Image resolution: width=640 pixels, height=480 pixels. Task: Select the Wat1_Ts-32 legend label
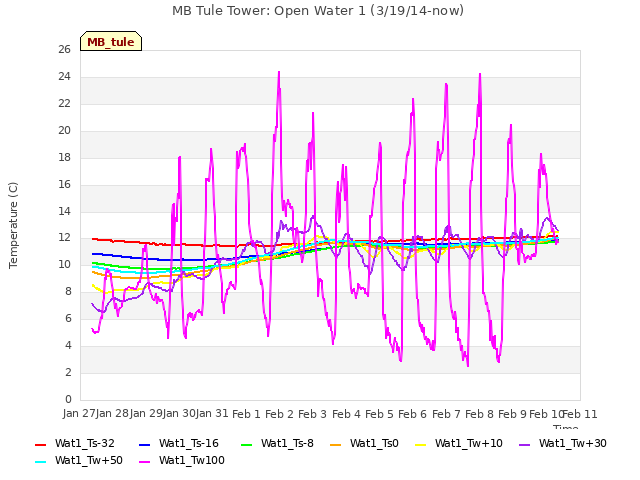tap(85, 444)
